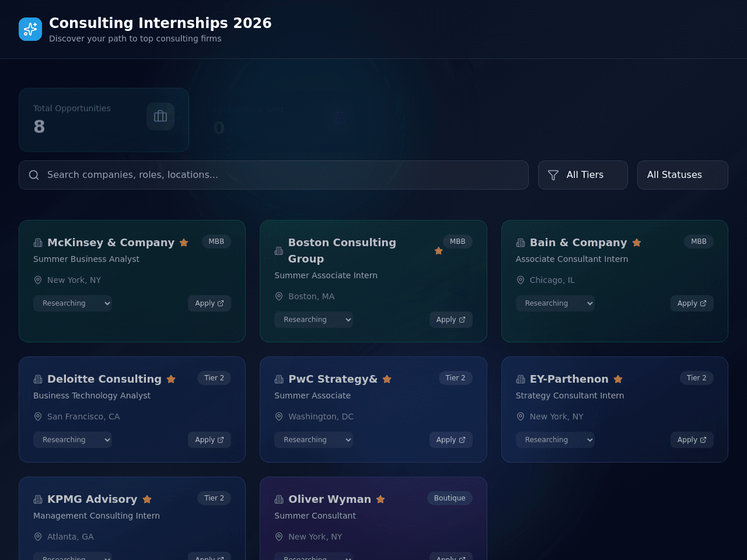Click the building icon beside KPMG Advisory
Viewport: 747px width, 560px height.
point(38,499)
